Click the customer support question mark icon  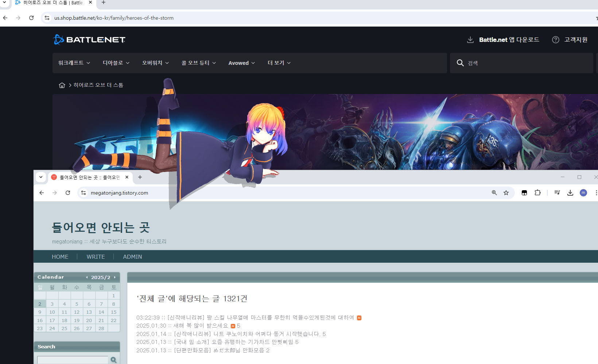(555, 40)
